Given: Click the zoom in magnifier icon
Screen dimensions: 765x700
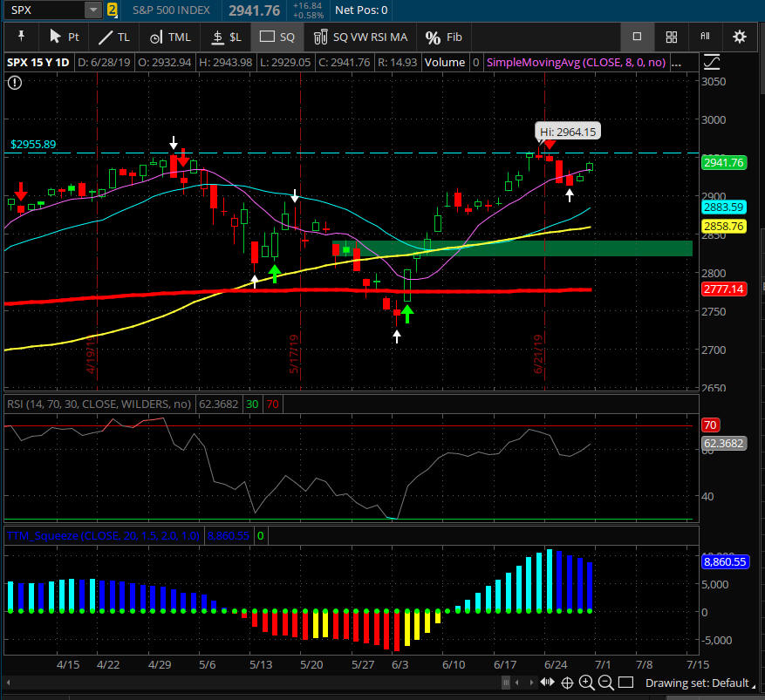Looking at the screenshot, I should [x=586, y=683].
